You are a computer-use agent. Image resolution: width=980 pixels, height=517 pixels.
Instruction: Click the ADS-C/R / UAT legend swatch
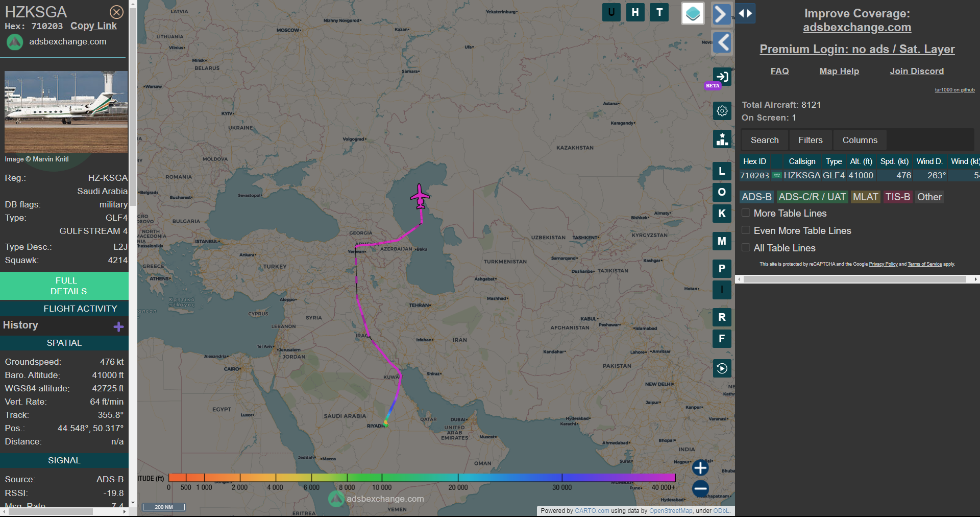coord(812,197)
